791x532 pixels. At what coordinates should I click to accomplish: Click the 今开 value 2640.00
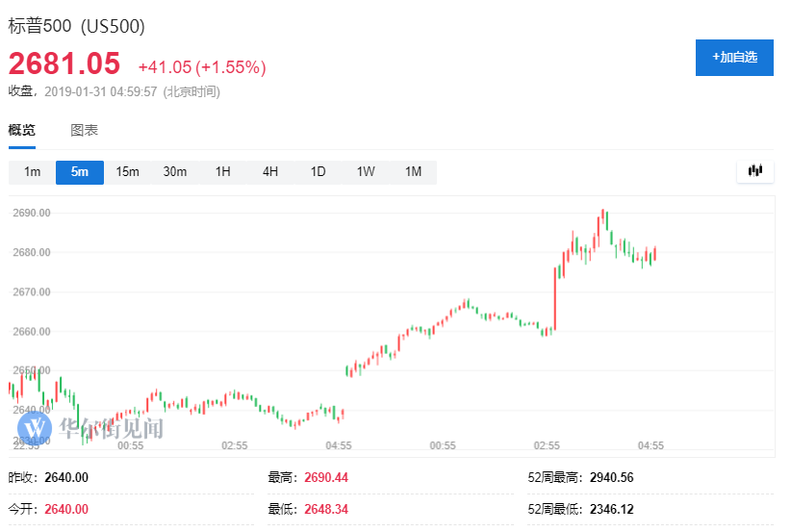66,509
